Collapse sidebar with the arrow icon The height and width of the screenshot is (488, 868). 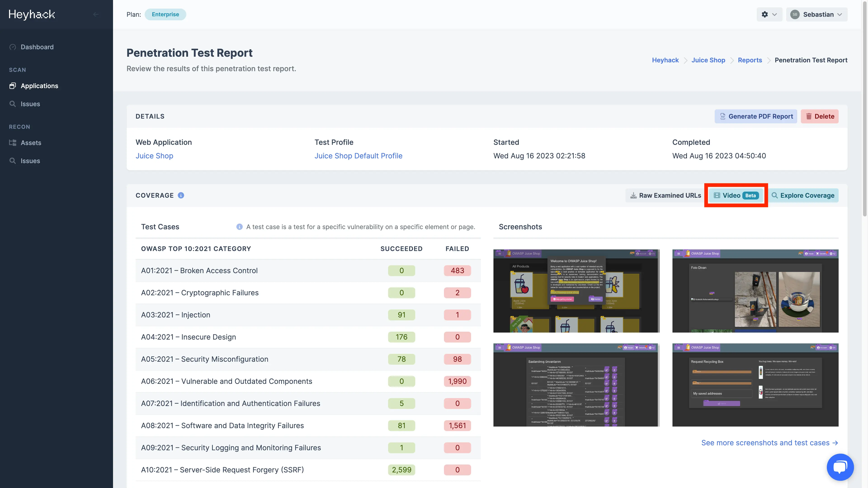(96, 14)
